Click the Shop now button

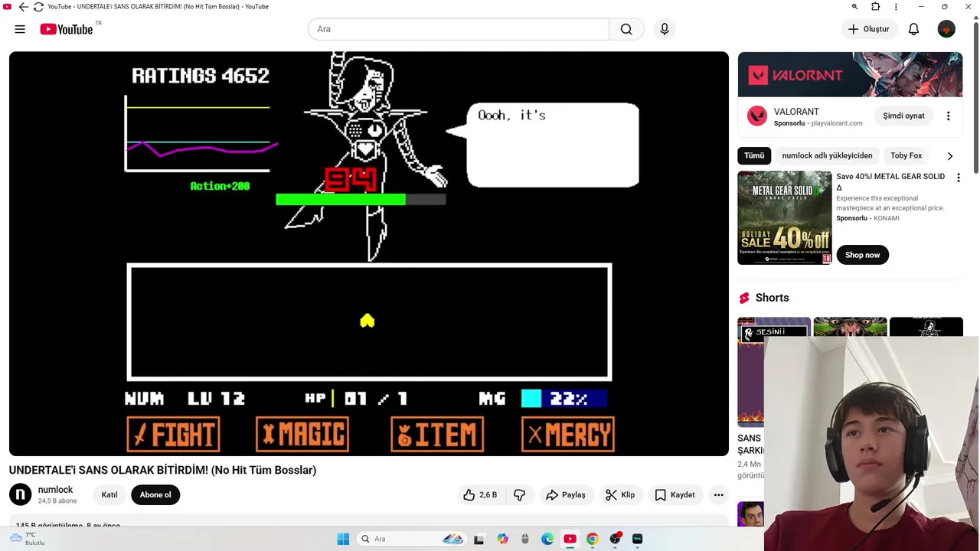[x=862, y=255]
